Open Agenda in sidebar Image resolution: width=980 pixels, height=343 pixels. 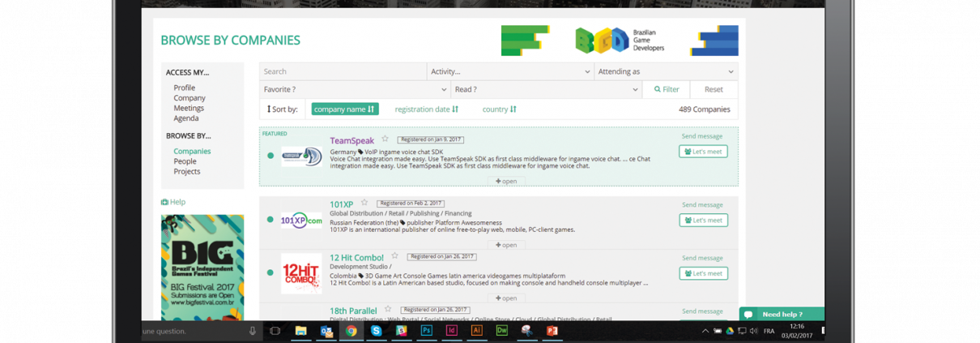(x=186, y=118)
